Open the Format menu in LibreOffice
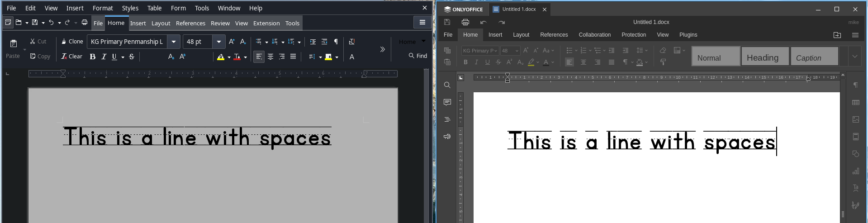 tap(103, 8)
